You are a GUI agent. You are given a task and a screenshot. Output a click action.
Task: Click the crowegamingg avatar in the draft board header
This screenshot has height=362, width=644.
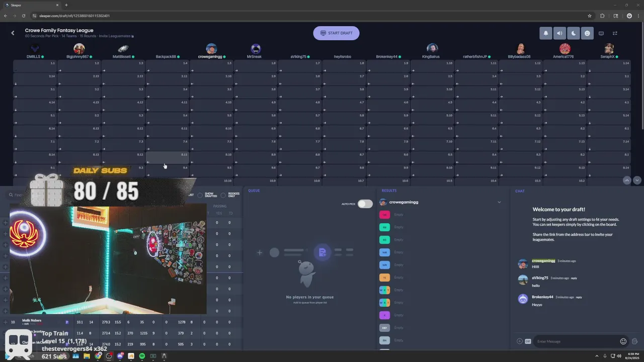(211, 49)
